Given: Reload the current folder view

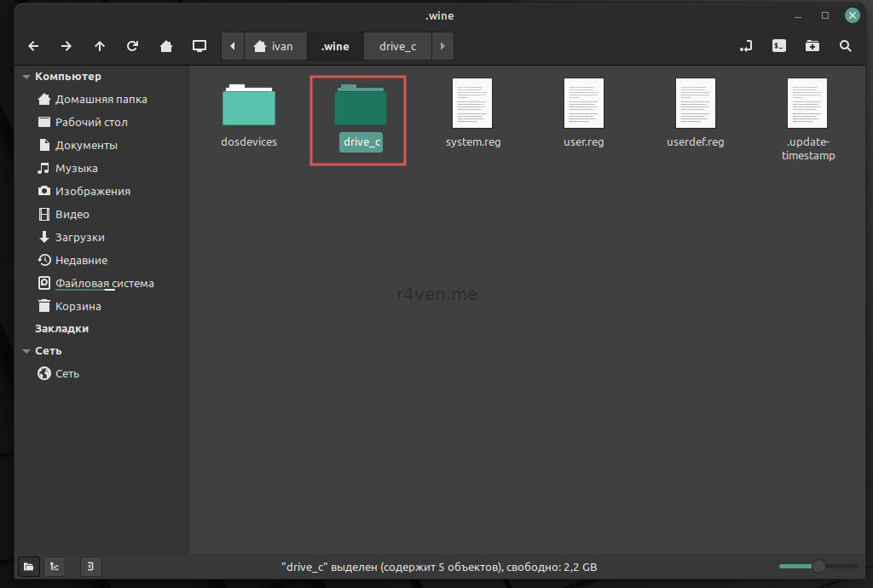Looking at the screenshot, I should [132, 46].
